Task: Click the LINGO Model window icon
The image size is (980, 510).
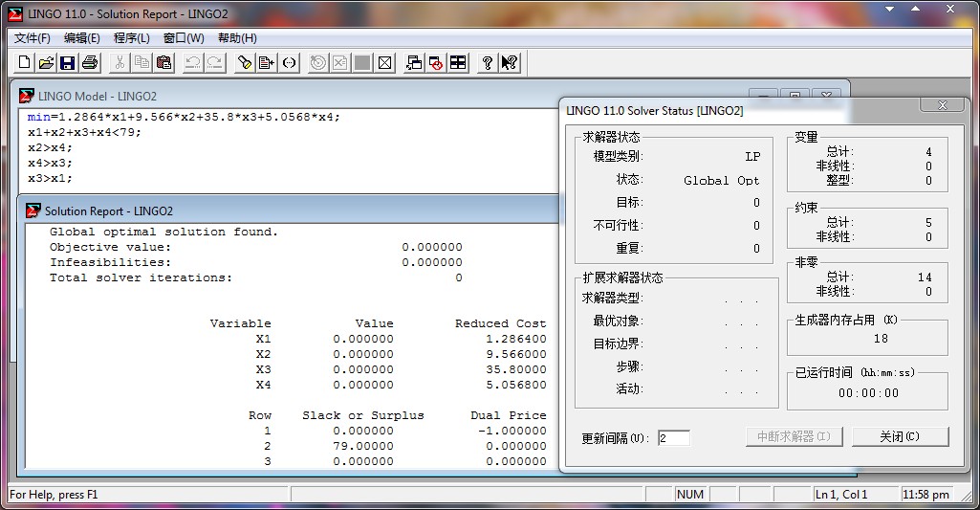Action: [x=26, y=96]
